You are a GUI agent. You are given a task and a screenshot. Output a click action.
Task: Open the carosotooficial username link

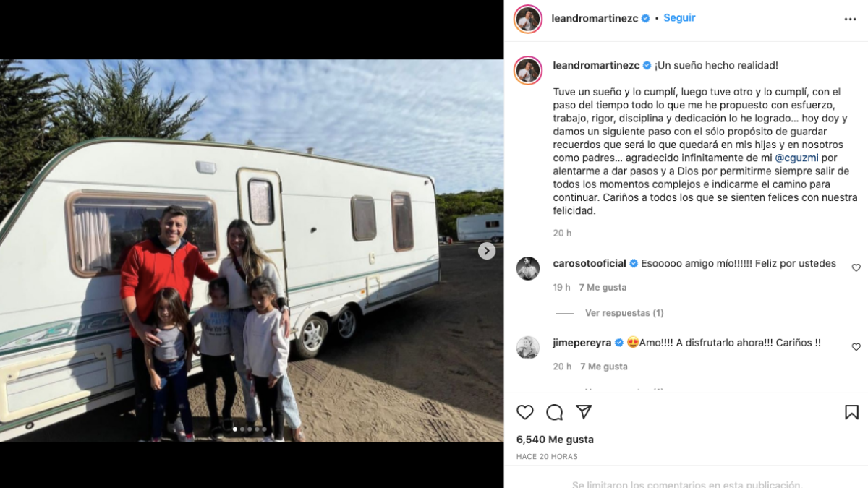(x=590, y=264)
